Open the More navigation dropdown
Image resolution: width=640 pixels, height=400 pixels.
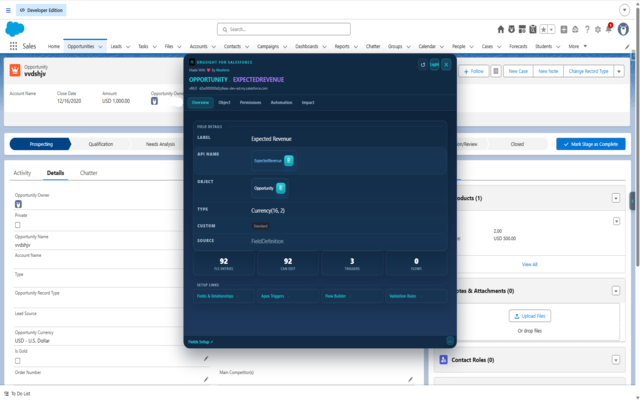[x=578, y=46]
